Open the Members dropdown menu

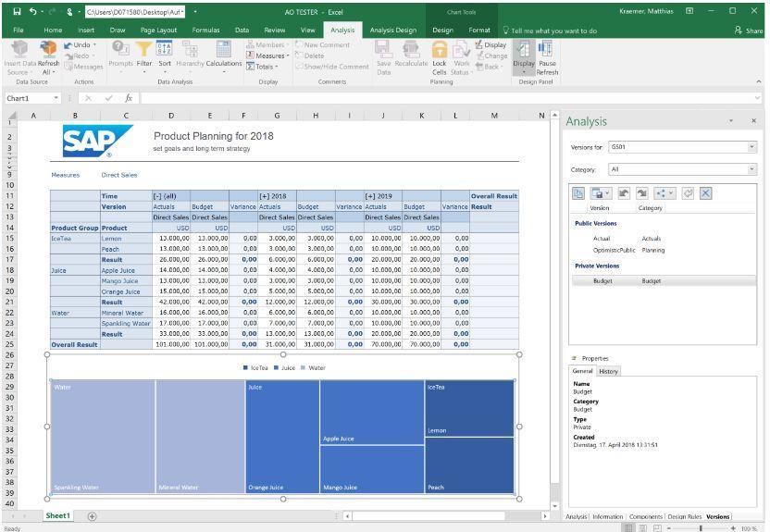(x=267, y=45)
